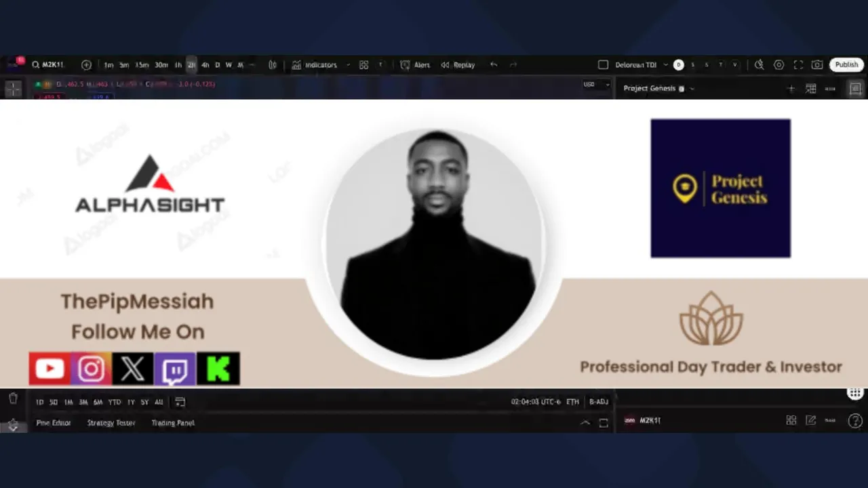Open the Delorean TDI layout name
This screenshot has width=868, height=488.
pos(636,65)
